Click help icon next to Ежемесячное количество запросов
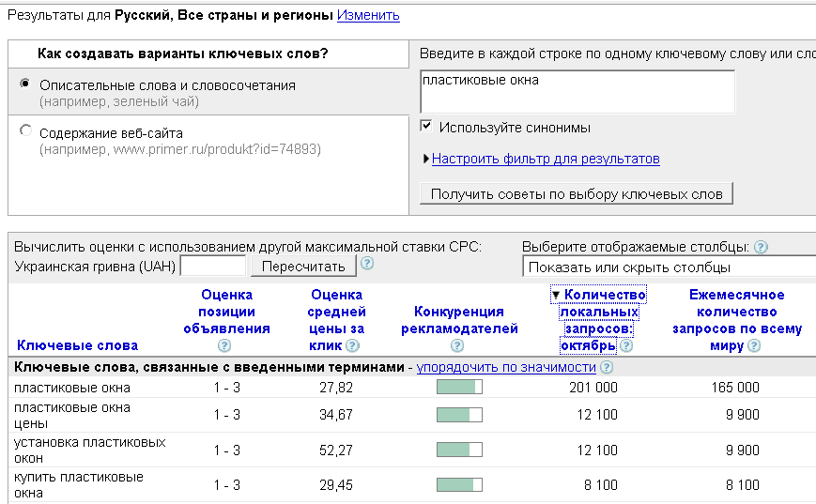816x504 pixels. 754,346
